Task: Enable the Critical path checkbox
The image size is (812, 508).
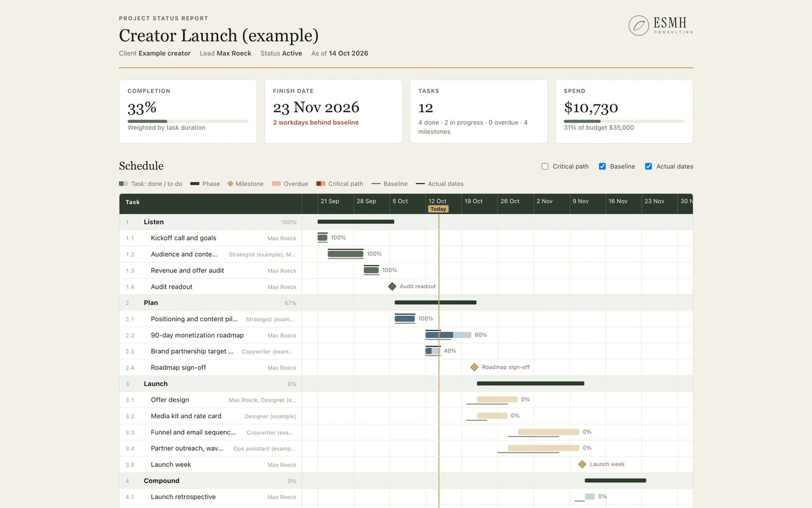Action: 545,166
